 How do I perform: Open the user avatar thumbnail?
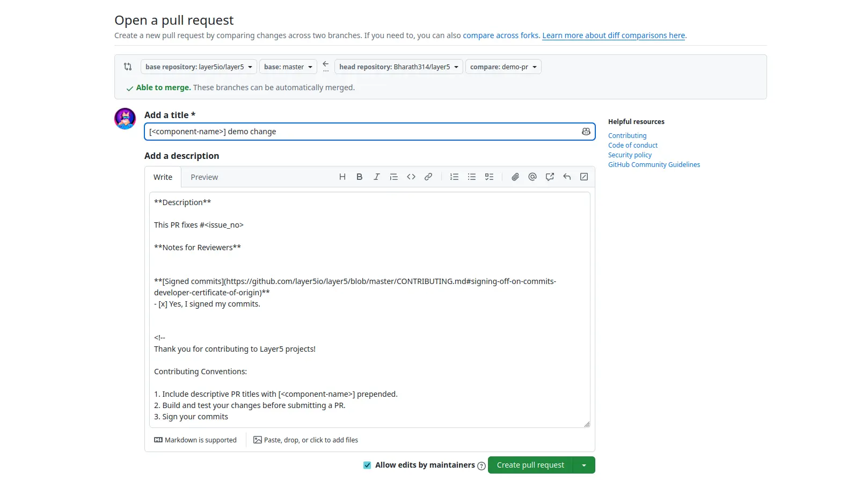click(125, 119)
